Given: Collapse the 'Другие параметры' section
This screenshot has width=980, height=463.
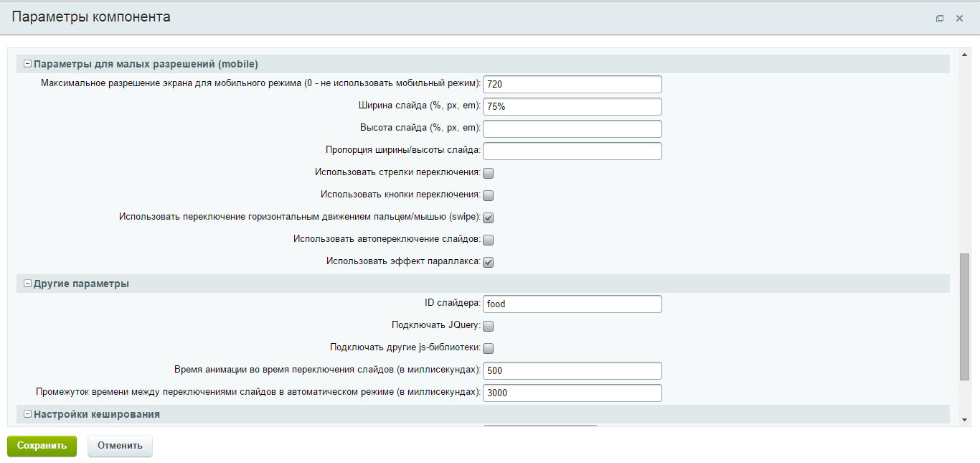Looking at the screenshot, I should 28,284.
